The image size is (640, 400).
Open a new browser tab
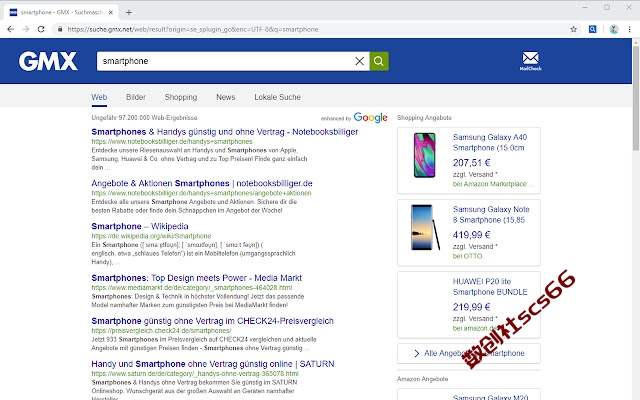click(x=129, y=12)
